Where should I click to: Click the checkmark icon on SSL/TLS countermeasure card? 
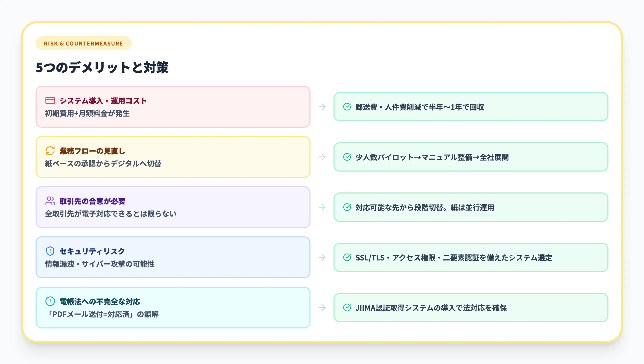click(x=347, y=258)
